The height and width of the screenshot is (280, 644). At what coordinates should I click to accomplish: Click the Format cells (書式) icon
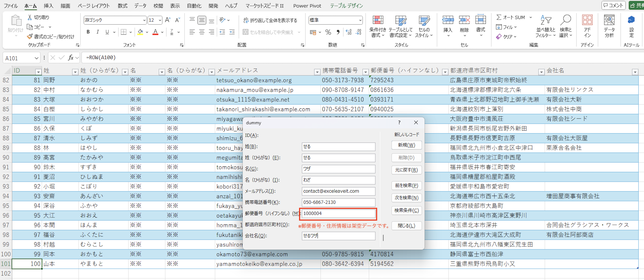[480, 20]
